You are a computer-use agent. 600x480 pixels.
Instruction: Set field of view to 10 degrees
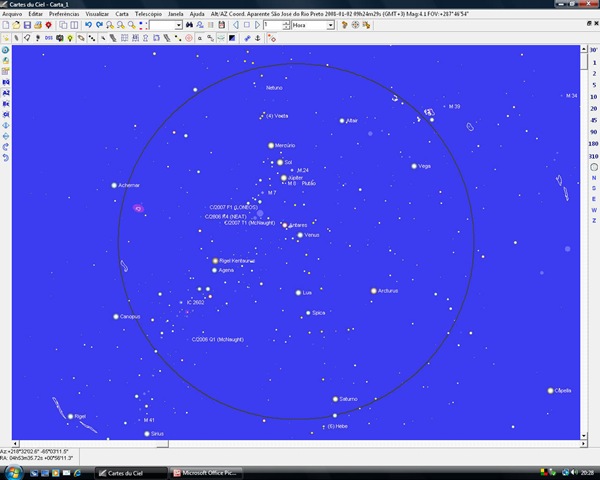593,97
